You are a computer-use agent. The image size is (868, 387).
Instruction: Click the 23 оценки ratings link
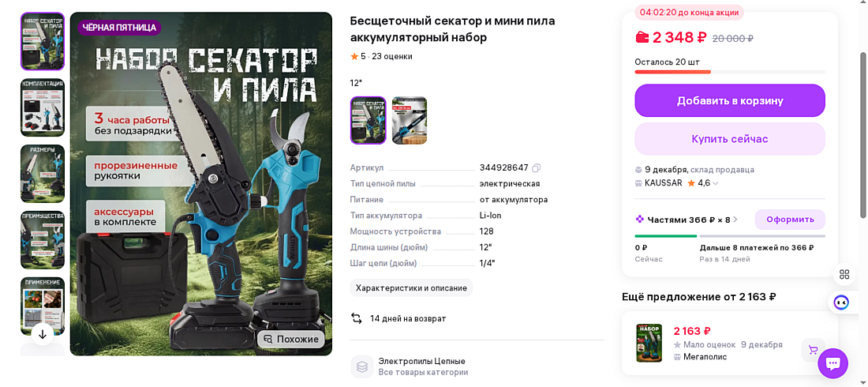click(x=392, y=56)
